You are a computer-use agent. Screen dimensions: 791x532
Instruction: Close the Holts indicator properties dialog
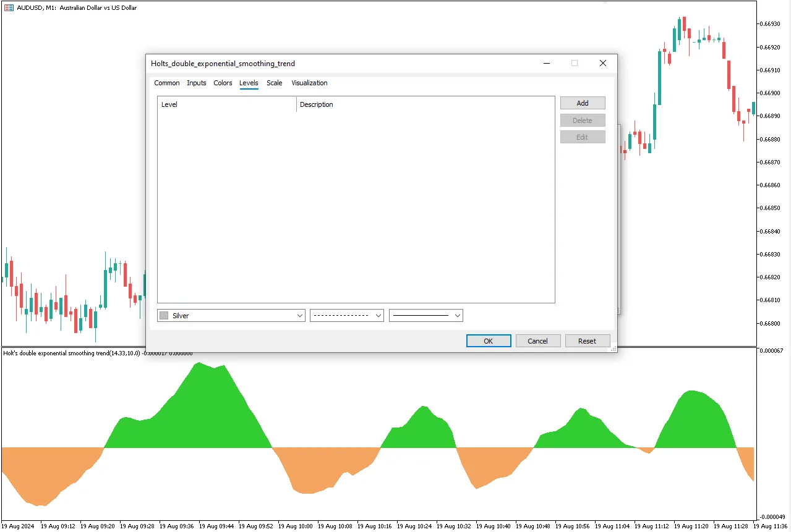603,63
